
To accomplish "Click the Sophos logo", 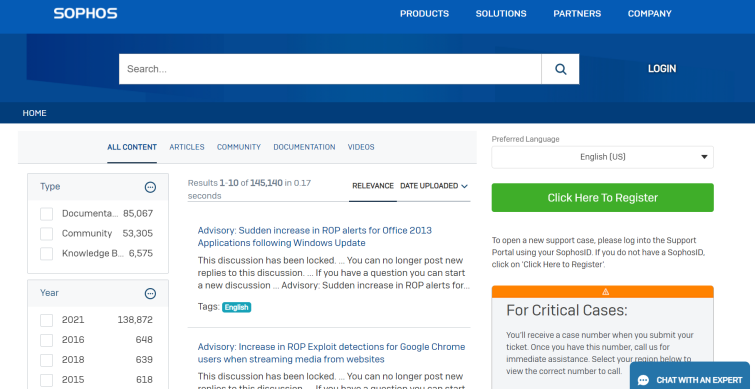I will pos(85,13).
